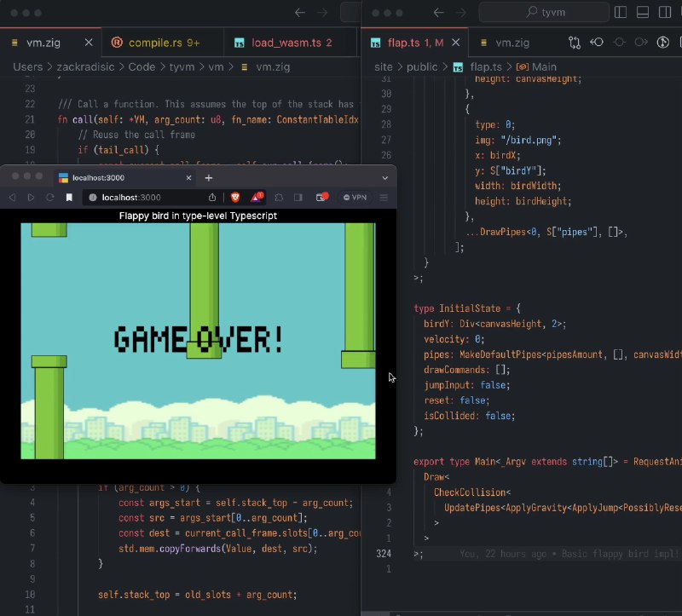The height and width of the screenshot is (616, 682).
Task: Click the "...DrawPipes" line in flap.ts
Action: (x=546, y=232)
